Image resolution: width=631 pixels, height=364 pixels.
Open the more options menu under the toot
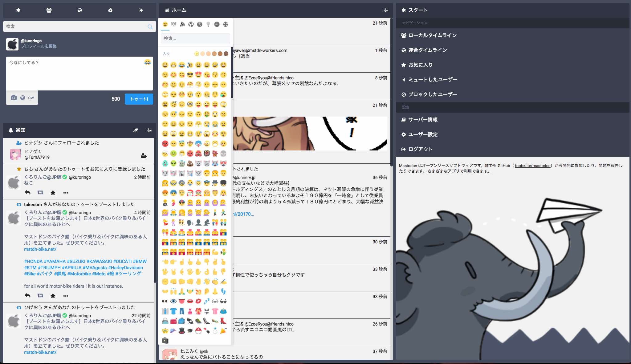[x=66, y=193]
